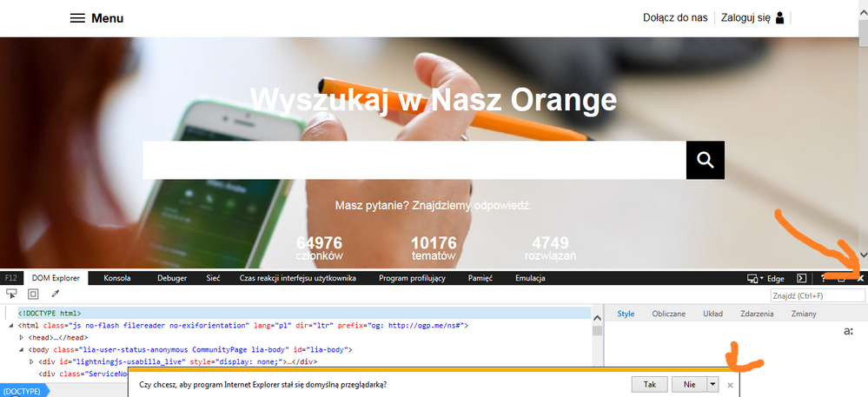Viewport: 868px width, 397px height.
Task: Open the Debuger tab
Action: 172,278
